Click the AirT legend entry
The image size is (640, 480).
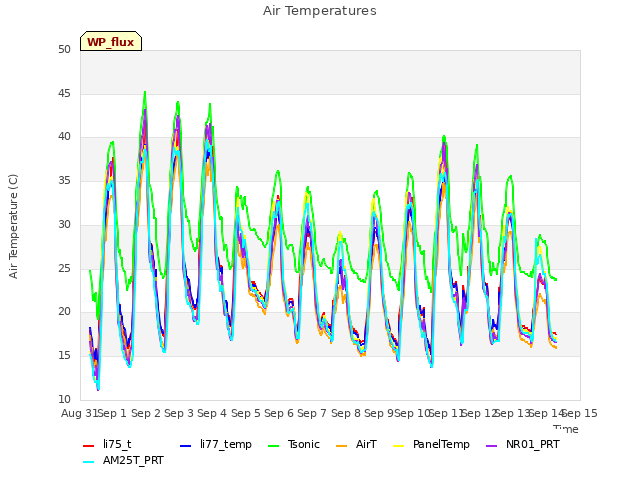[356, 444]
